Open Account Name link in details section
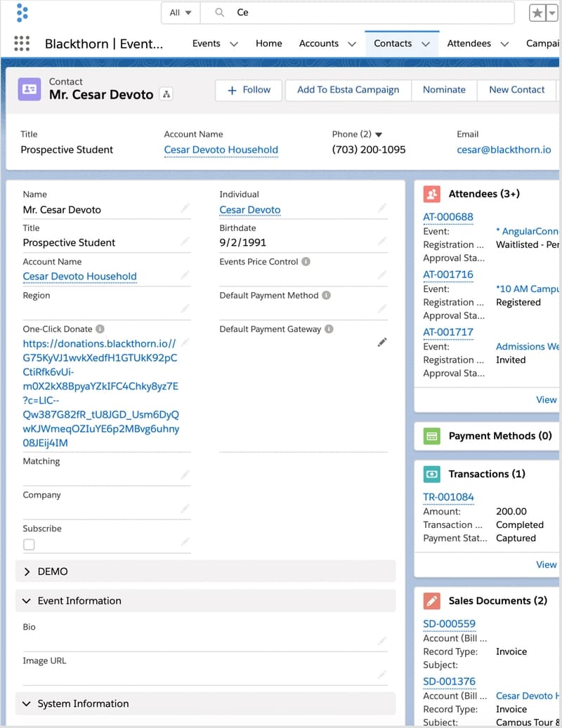Screen dimensions: 562x728 coord(79,277)
